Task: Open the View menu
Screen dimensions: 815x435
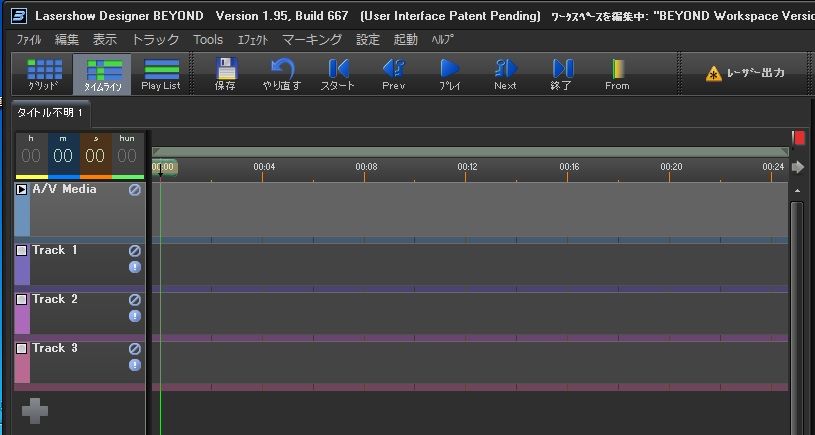Action: coord(104,39)
